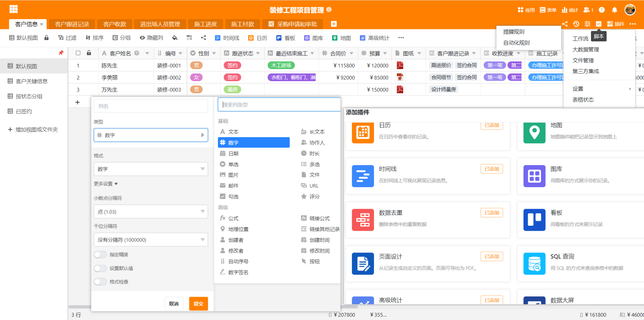Unpin sidebar with the red pin icon
The height and width of the screenshot is (320, 644).
pos(61,53)
